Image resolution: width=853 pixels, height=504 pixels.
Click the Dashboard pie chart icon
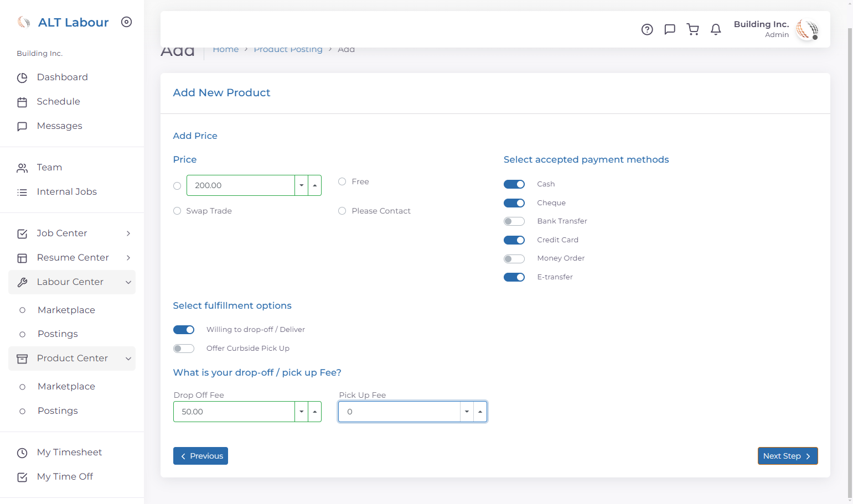pyautogui.click(x=22, y=77)
